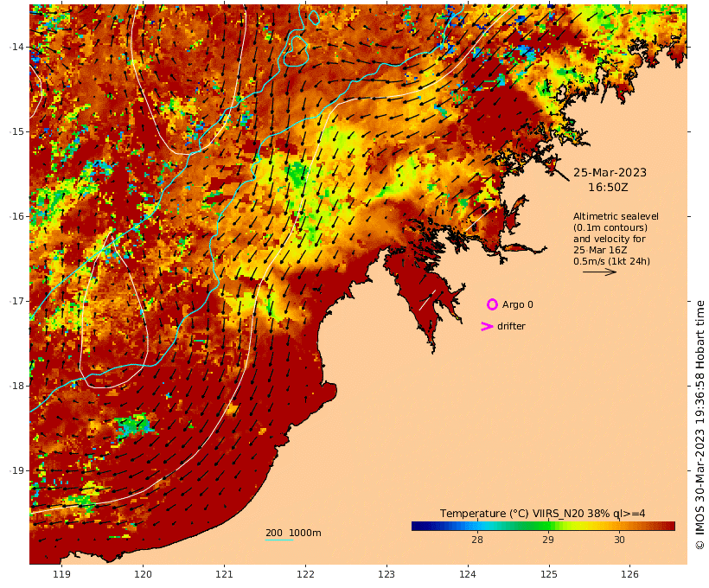Click the 124 longitude axis label
709x588 pixels.
(x=468, y=574)
